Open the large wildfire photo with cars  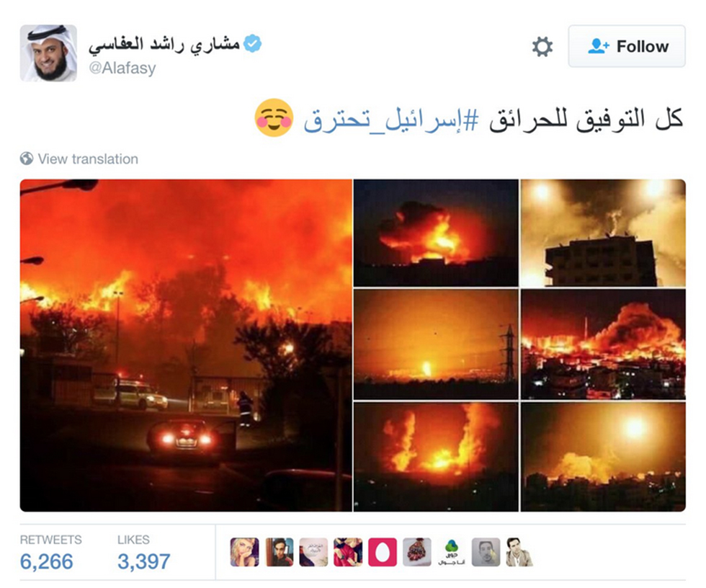186,345
